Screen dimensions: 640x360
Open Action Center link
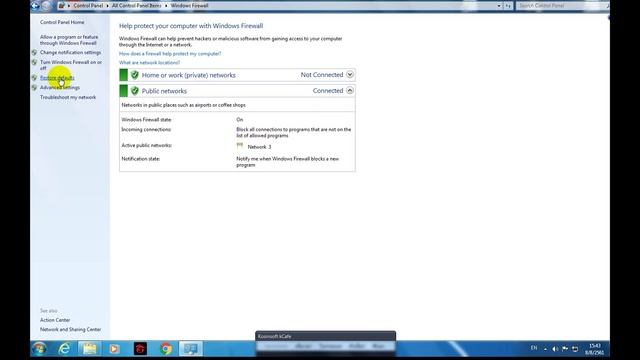tap(55, 320)
